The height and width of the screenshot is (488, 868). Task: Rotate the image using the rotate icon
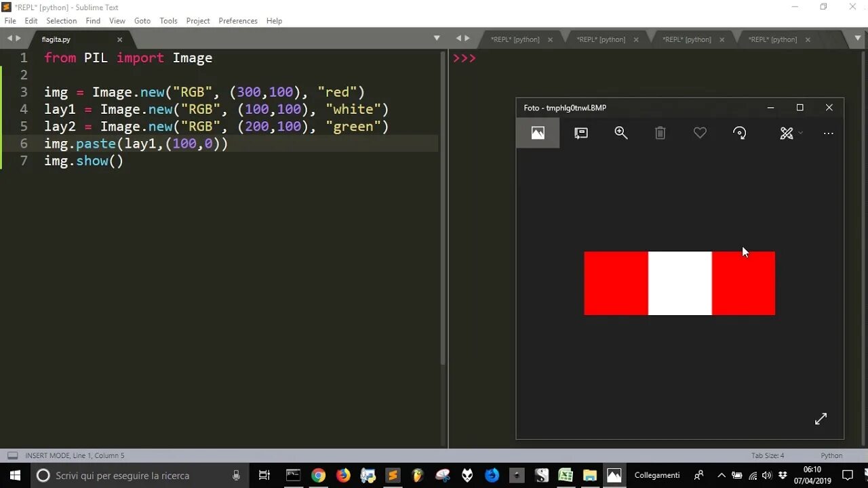pyautogui.click(x=740, y=133)
